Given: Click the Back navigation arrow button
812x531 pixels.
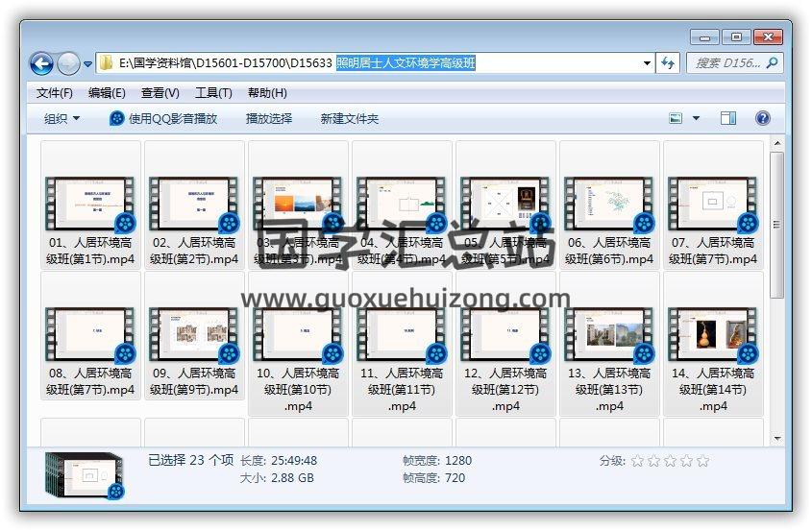Looking at the screenshot, I should coord(41,63).
